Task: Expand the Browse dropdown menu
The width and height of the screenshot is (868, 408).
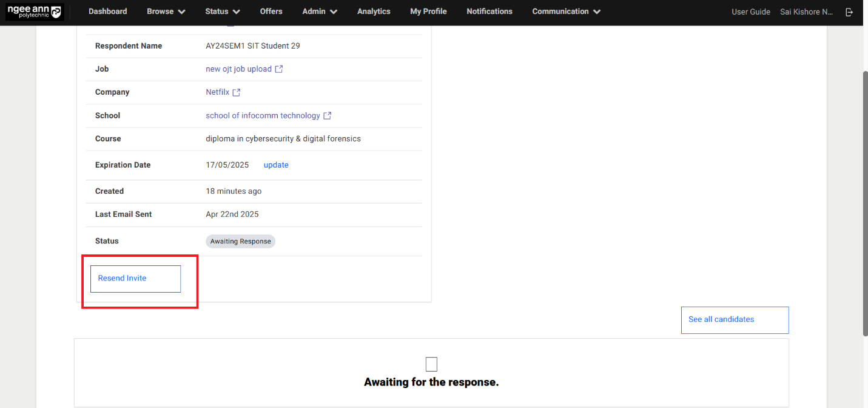Action: tap(165, 11)
